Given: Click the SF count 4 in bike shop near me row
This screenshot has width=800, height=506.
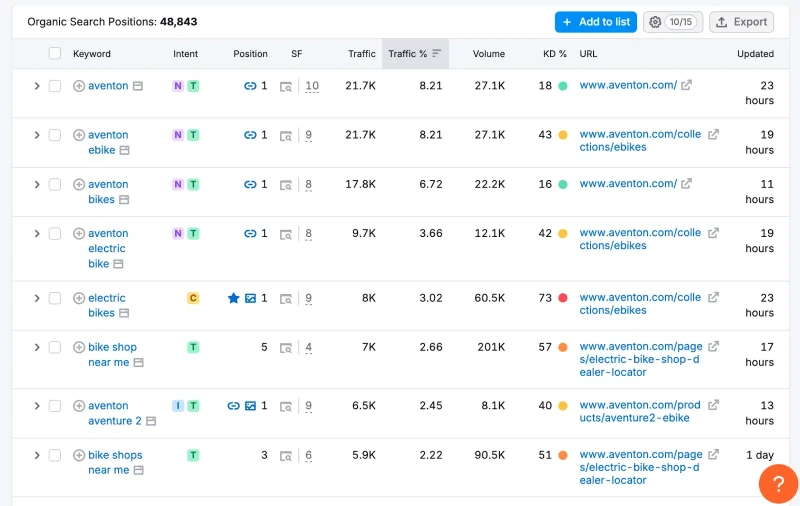Looking at the screenshot, I should click(309, 348).
